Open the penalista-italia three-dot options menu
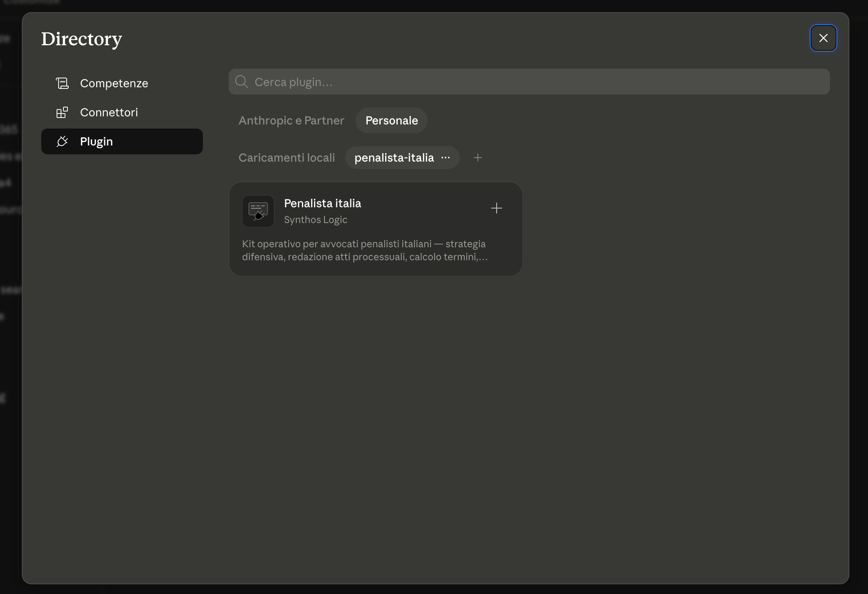 tap(445, 158)
